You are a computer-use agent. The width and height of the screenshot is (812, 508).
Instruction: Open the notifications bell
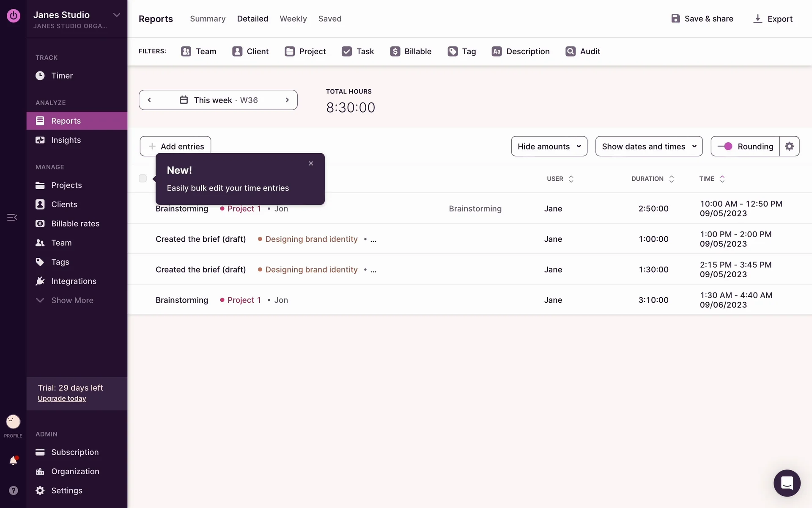coord(13,461)
